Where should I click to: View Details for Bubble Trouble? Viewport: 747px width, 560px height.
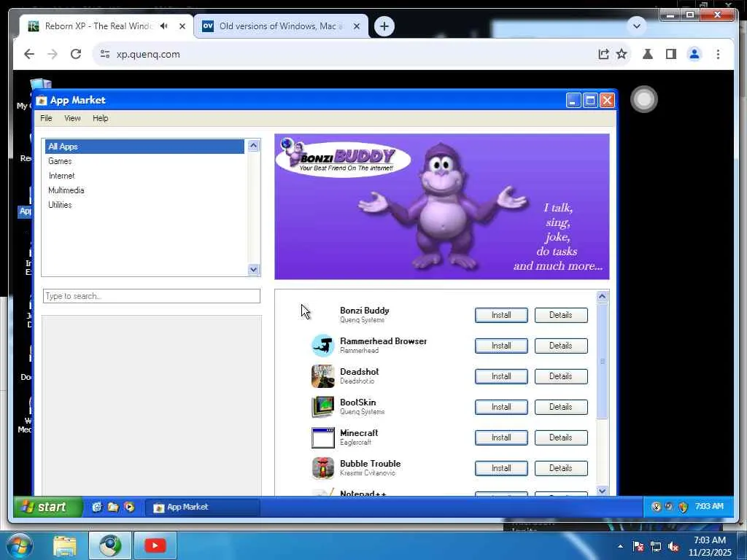tap(561, 468)
